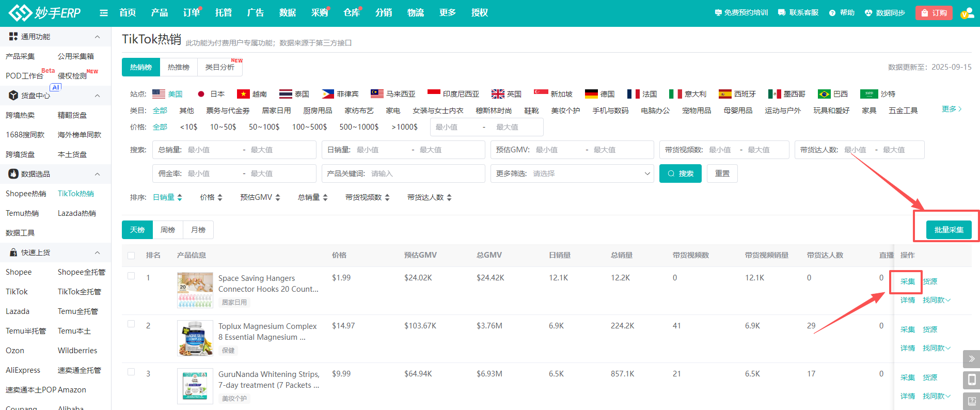Click 采集 for Space Saving Hangers

(x=908, y=281)
